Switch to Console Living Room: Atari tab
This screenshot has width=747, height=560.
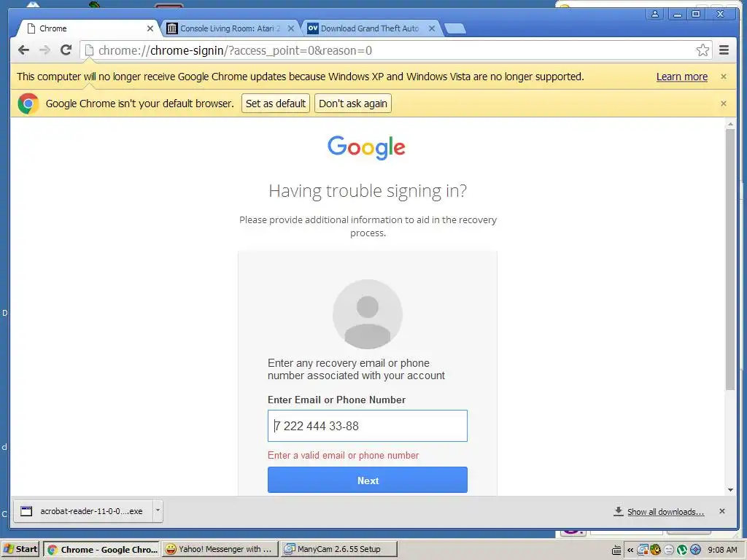(x=229, y=28)
